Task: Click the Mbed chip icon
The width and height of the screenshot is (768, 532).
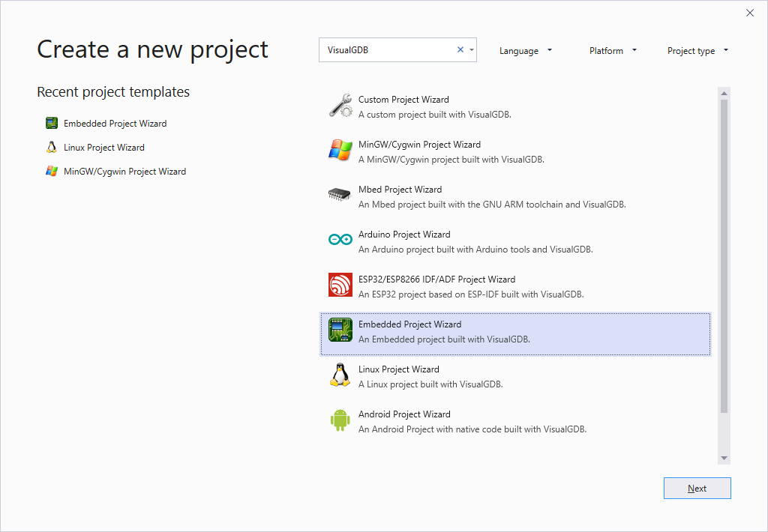Action: (340, 195)
